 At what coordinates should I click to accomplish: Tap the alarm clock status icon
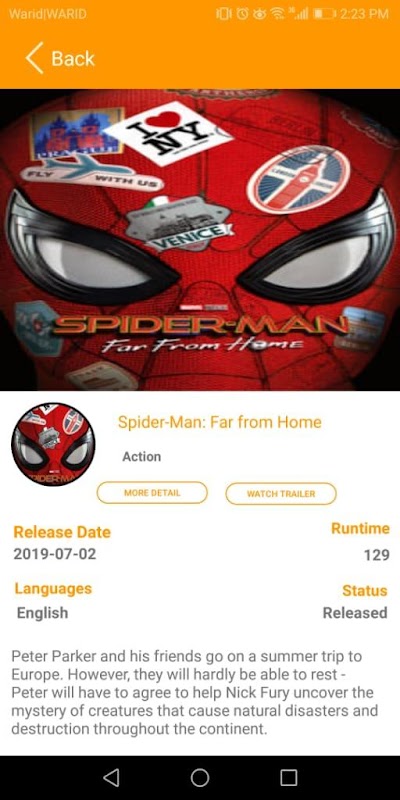tap(243, 14)
